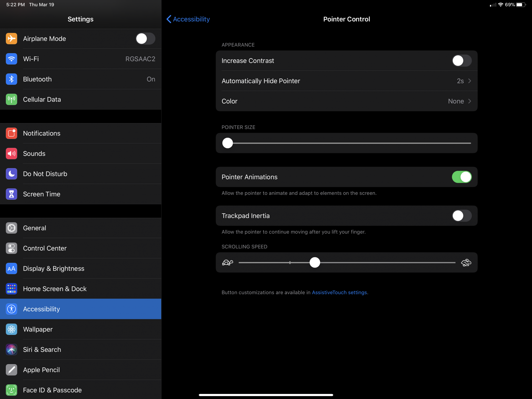Select Face ID & Passcode label

tap(52, 390)
